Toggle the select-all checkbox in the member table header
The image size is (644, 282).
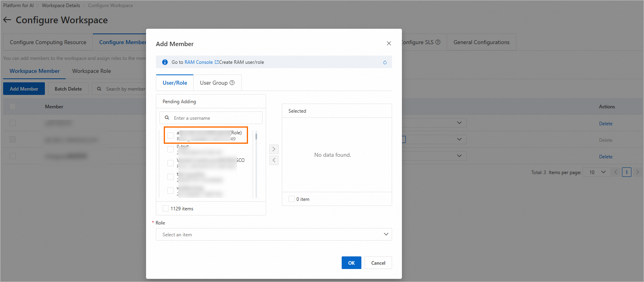(x=13, y=106)
